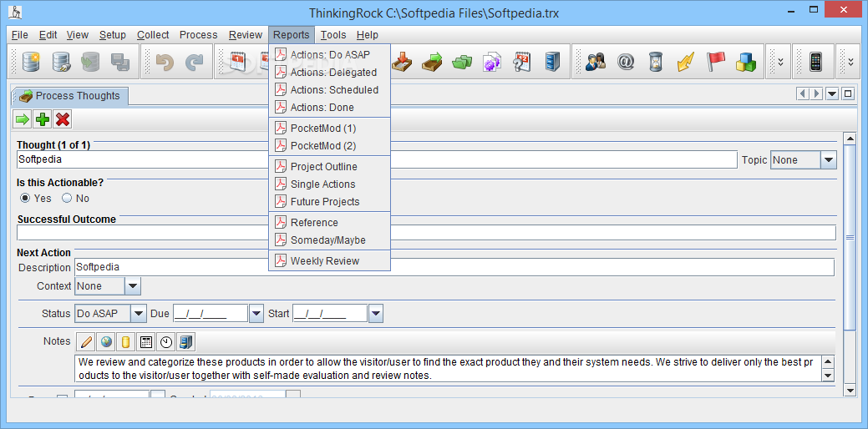Choose Weekly Review report
The image size is (868, 429).
[x=329, y=261]
